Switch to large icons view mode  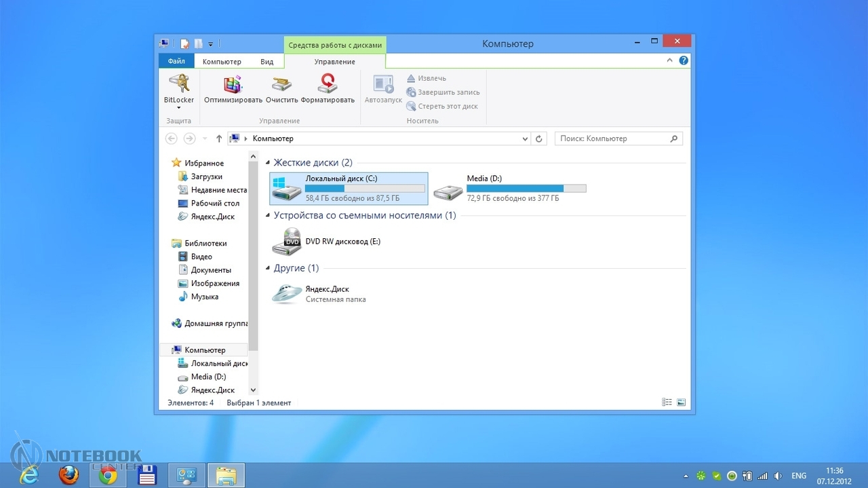coord(682,402)
